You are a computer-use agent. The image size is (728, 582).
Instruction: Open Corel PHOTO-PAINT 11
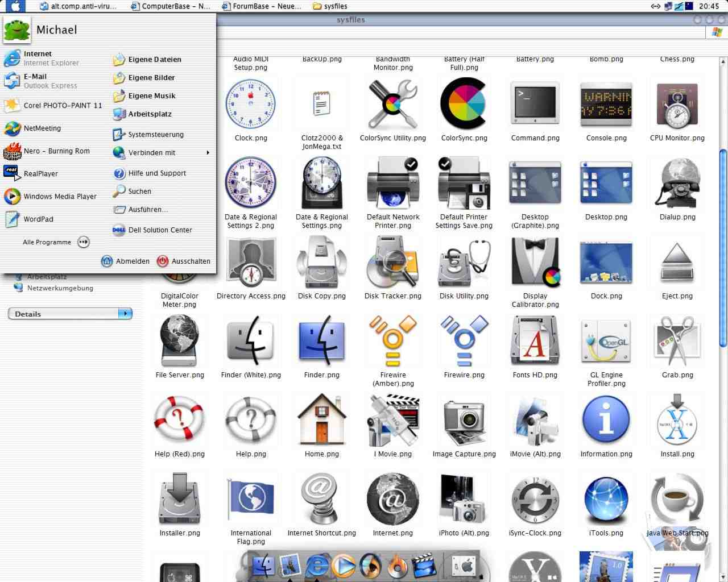[53, 105]
